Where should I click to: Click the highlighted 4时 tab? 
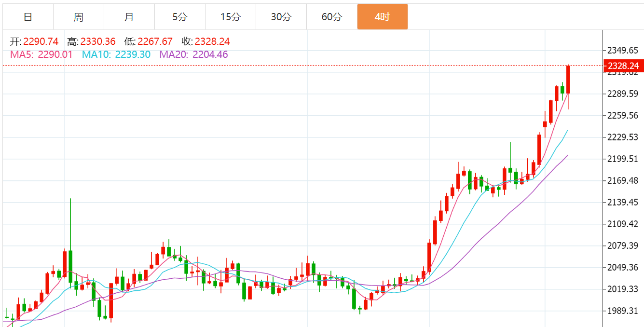383,17
